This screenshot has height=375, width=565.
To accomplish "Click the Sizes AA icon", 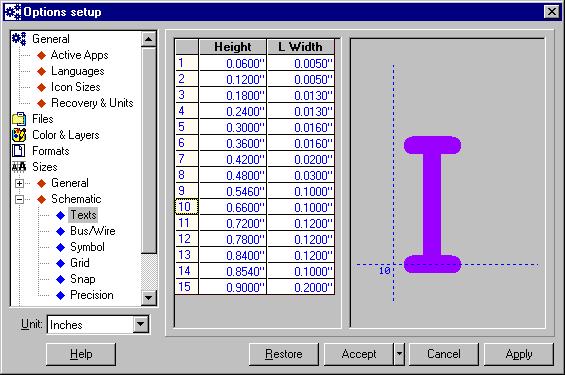I will (x=19, y=167).
